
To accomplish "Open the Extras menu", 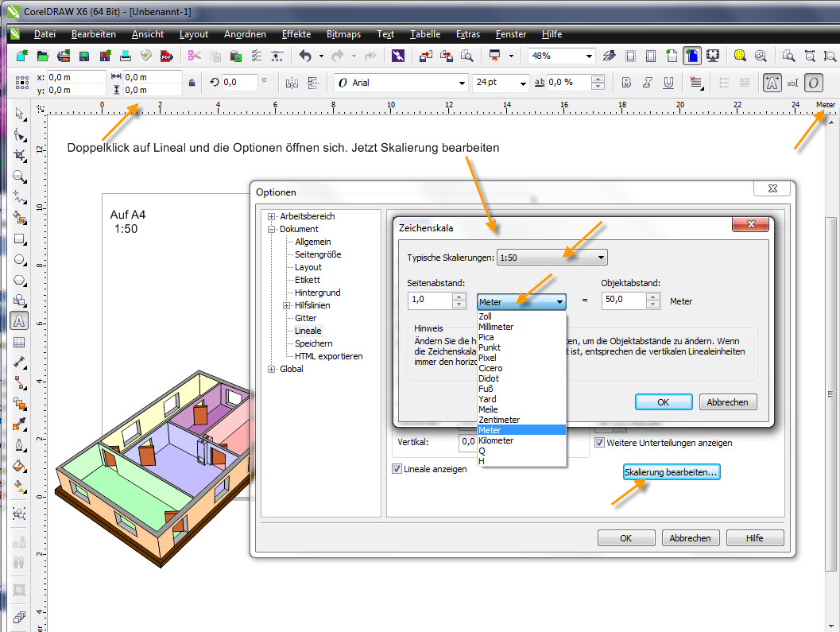I will click(467, 34).
